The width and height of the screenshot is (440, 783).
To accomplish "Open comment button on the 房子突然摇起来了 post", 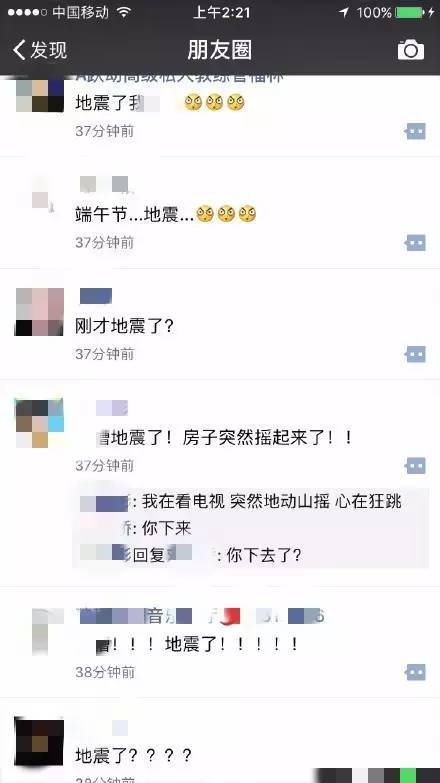I will [x=415, y=465].
